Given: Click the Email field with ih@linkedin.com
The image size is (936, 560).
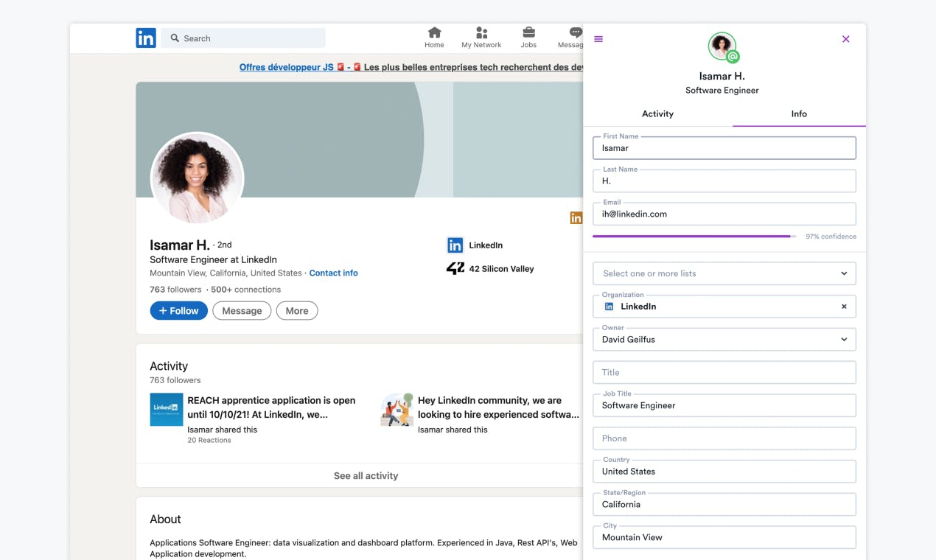Looking at the screenshot, I should tap(724, 214).
